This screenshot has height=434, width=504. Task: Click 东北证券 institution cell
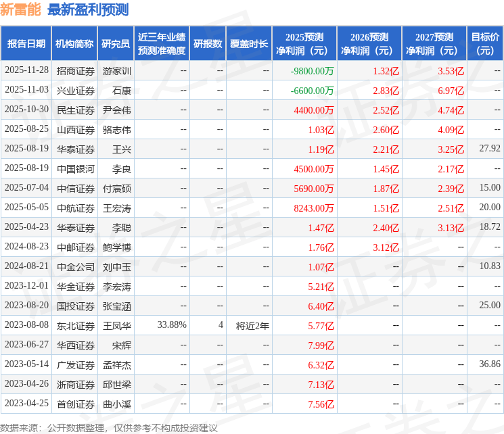(x=76, y=326)
